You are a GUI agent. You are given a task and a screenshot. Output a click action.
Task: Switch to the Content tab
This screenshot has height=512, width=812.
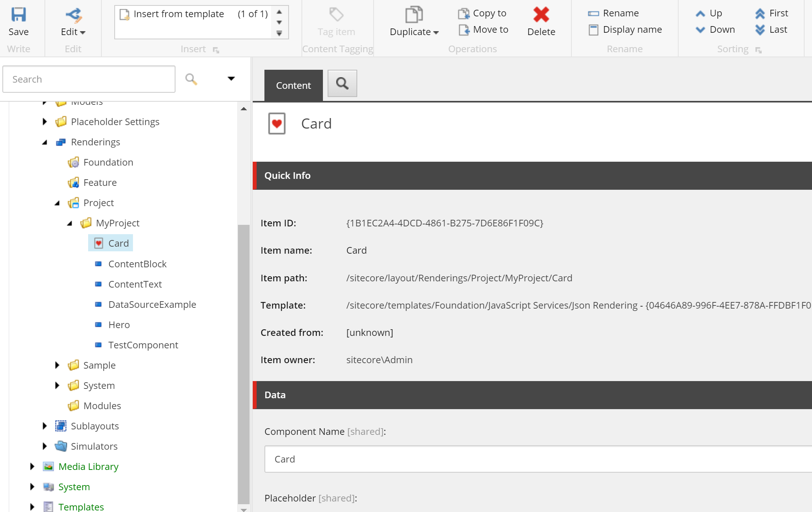[293, 85]
